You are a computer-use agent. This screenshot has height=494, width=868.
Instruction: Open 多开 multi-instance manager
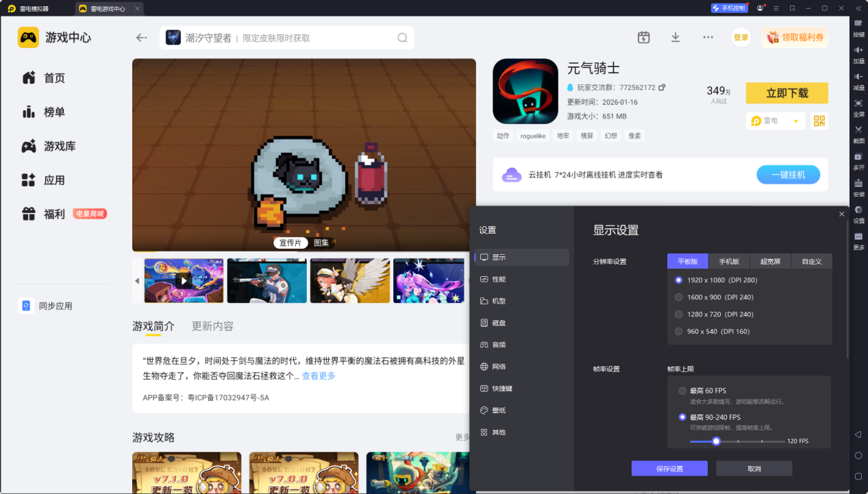(858, 160)
